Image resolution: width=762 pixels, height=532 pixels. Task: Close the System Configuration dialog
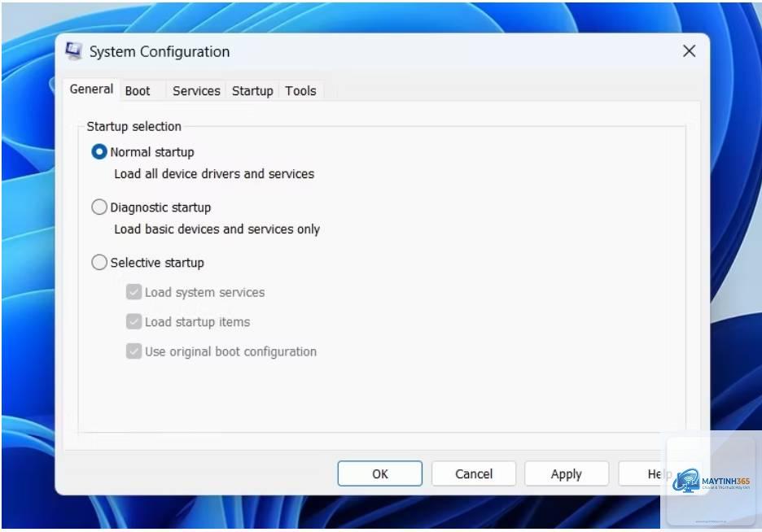coord(689,51)
